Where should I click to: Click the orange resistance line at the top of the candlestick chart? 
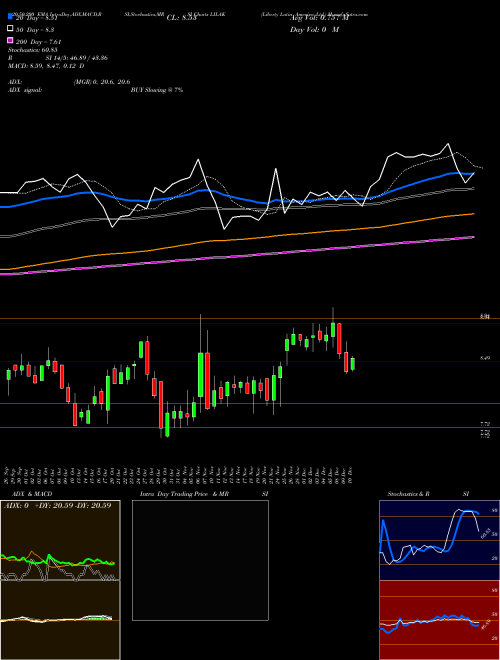pos(250,319)
